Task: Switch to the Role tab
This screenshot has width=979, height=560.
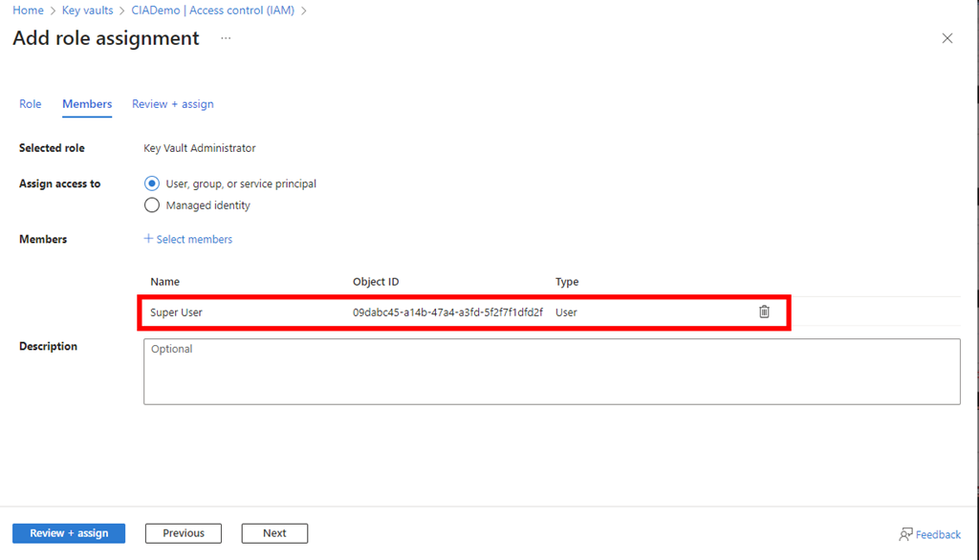Action: click(x=31, y=104)
